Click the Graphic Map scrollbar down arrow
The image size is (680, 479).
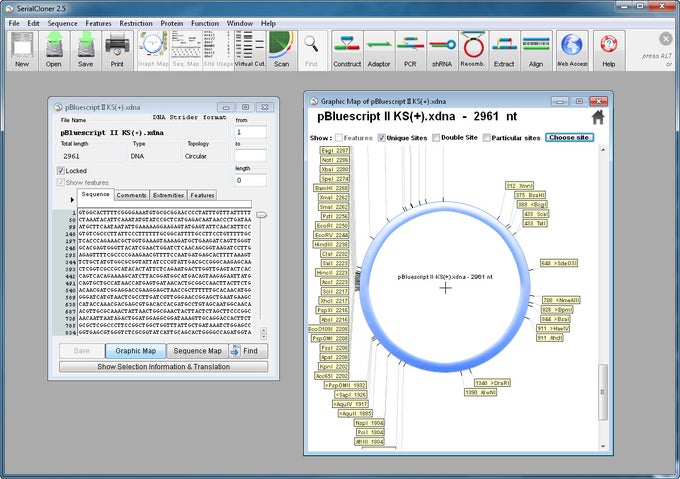click(x=603, y=446)
